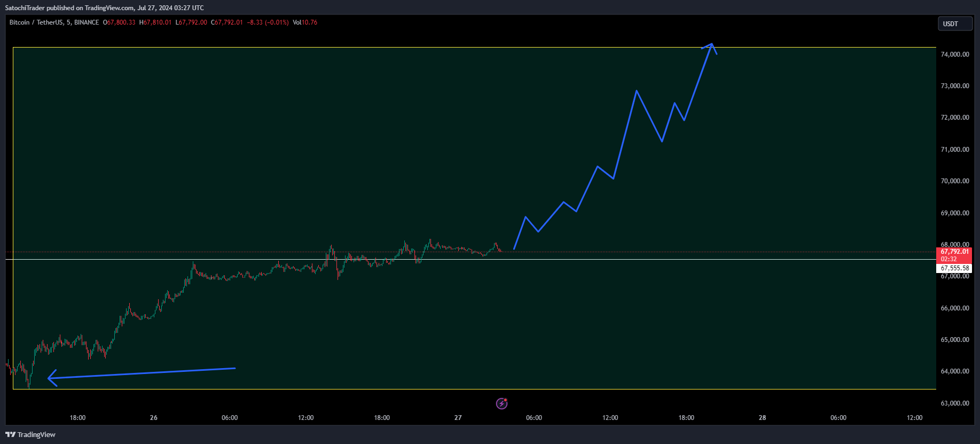Click the high price H67,810.01 value
The image size is (980, 444).
155,22
